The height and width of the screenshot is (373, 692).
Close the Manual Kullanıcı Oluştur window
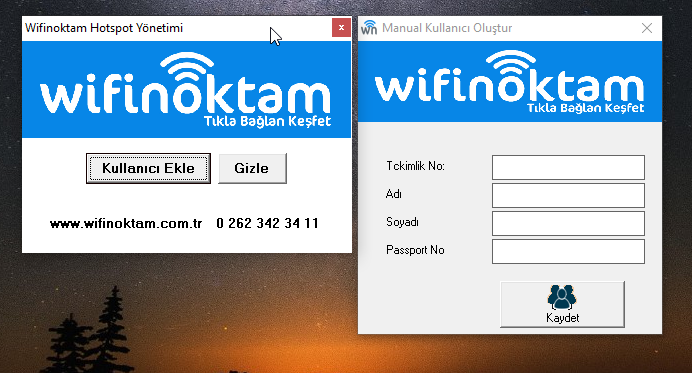647,28
